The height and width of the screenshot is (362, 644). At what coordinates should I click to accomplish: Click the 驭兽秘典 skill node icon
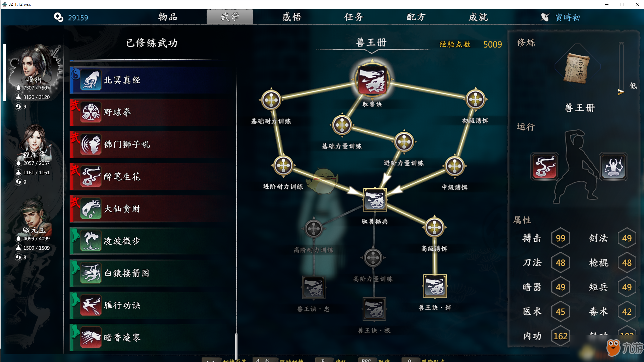375,200
